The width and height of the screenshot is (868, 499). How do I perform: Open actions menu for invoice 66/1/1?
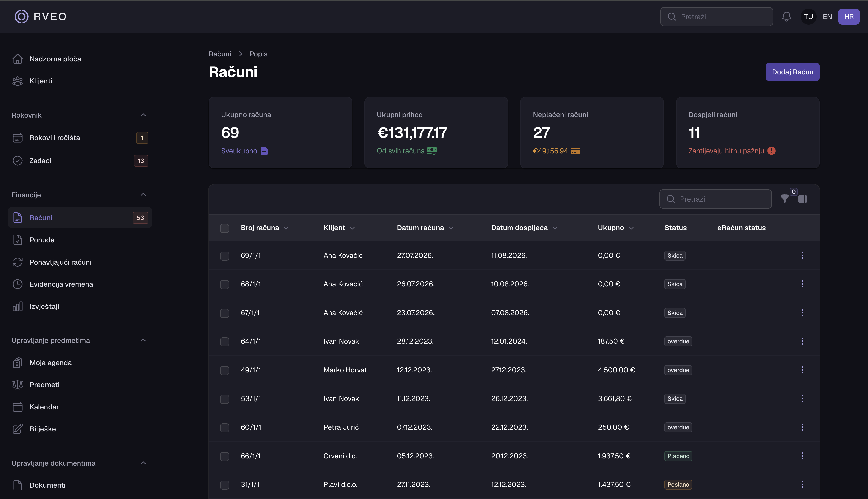802,456
